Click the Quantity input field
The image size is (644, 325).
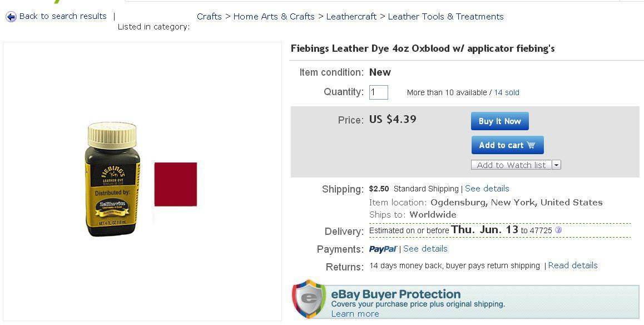pos(379,92)
